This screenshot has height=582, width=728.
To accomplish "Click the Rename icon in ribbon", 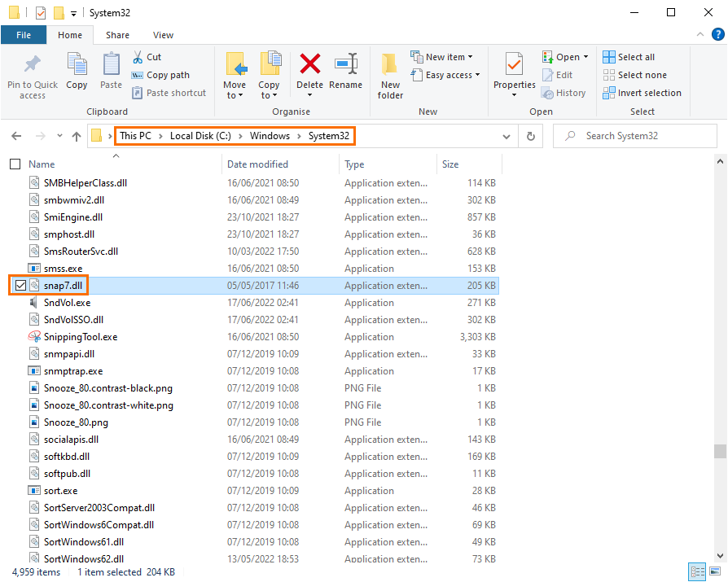I will pos(346,65).
